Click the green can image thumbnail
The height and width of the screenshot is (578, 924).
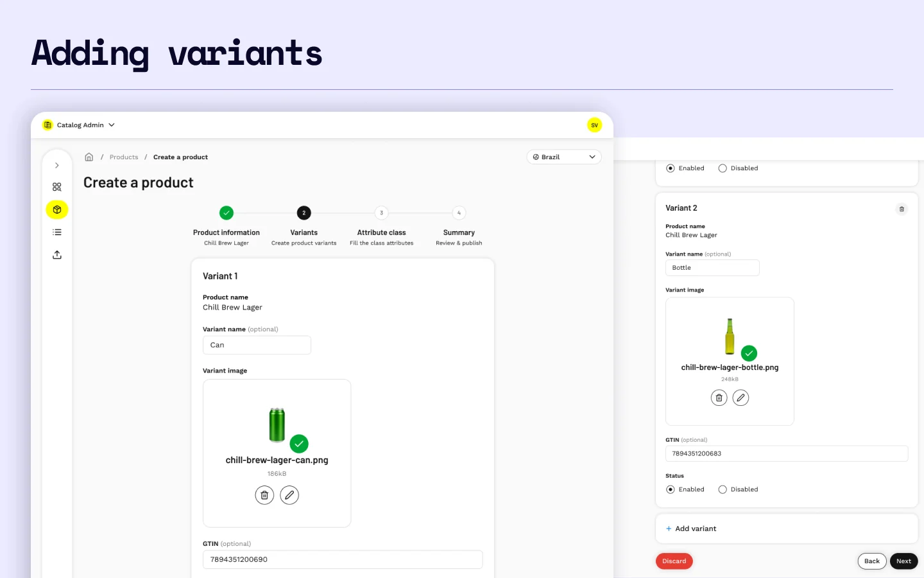coord(277,425)
